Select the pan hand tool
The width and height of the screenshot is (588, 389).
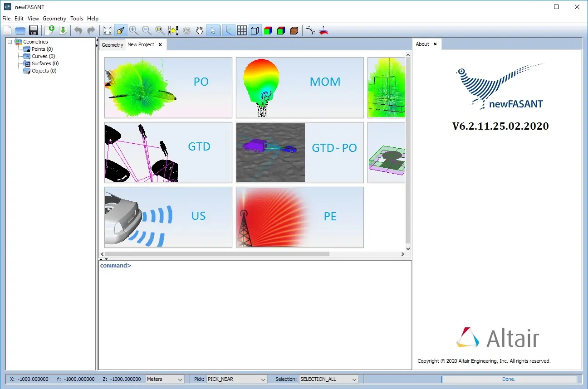200,30
